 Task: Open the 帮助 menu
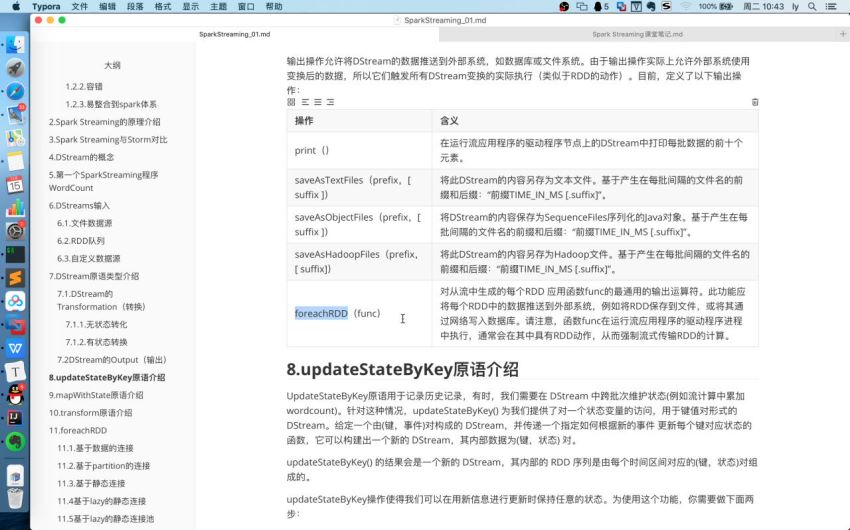pyautogui.click(x=274, y=7)
